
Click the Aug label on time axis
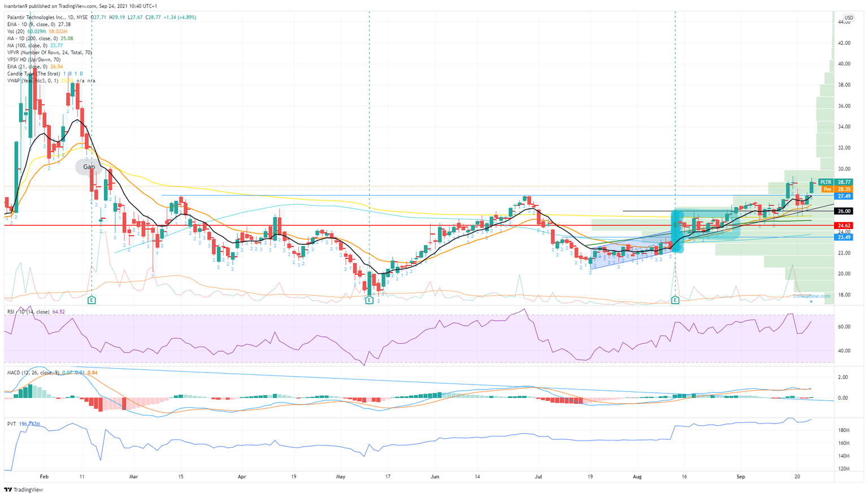coord(637,477)
